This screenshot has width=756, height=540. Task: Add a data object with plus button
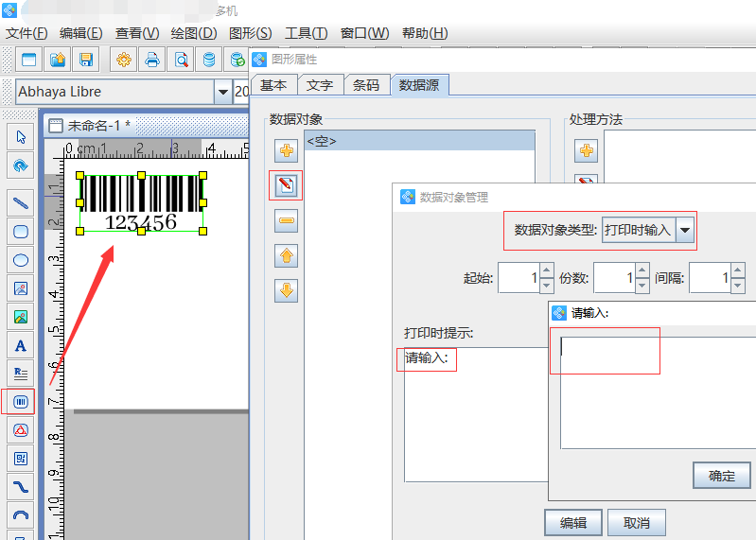coord(287,150)
